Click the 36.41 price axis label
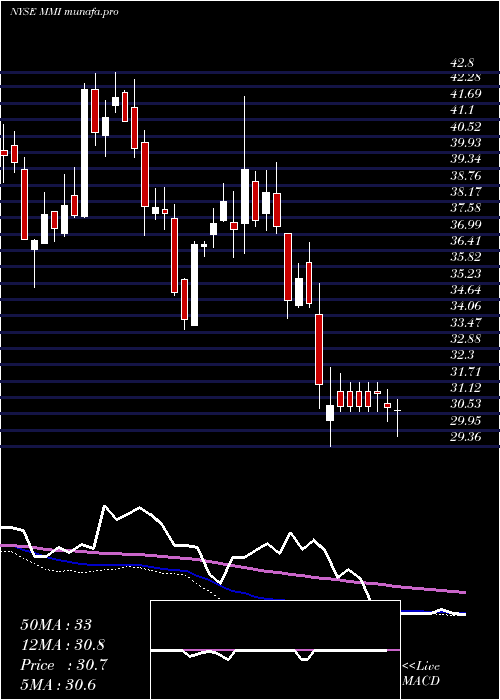The width and height of the screenshot is (500, 700). 465,241
